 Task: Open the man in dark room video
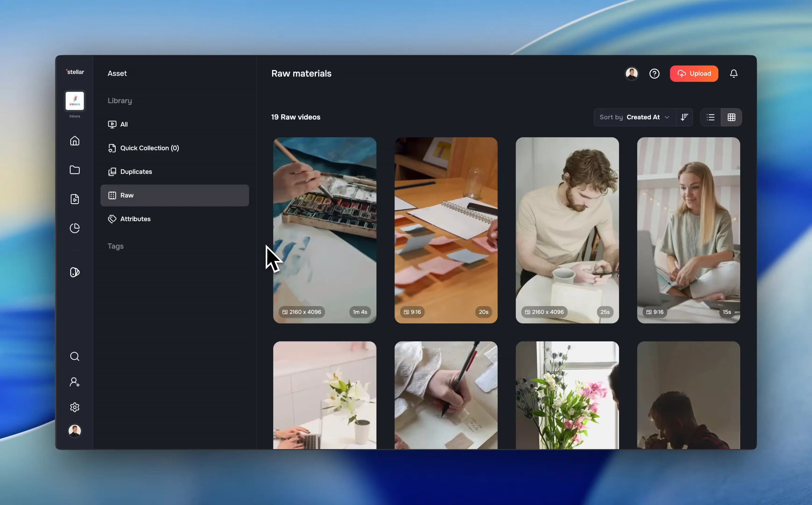(x=689, y=395)
